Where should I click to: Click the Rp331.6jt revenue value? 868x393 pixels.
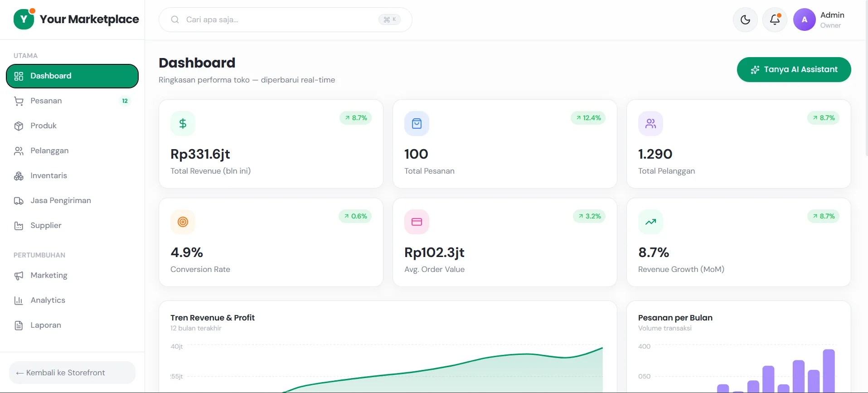click(x=200, y=154)
